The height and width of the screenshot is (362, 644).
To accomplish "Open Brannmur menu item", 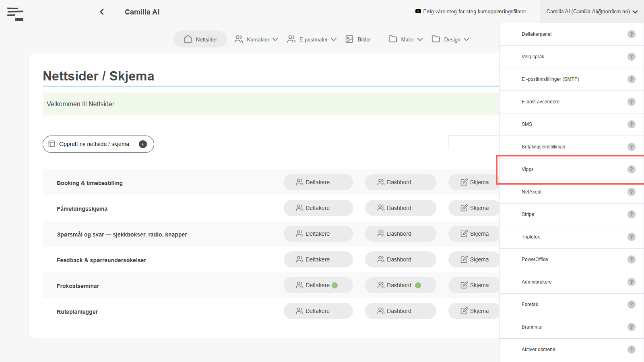I will [x=572, y=327].
